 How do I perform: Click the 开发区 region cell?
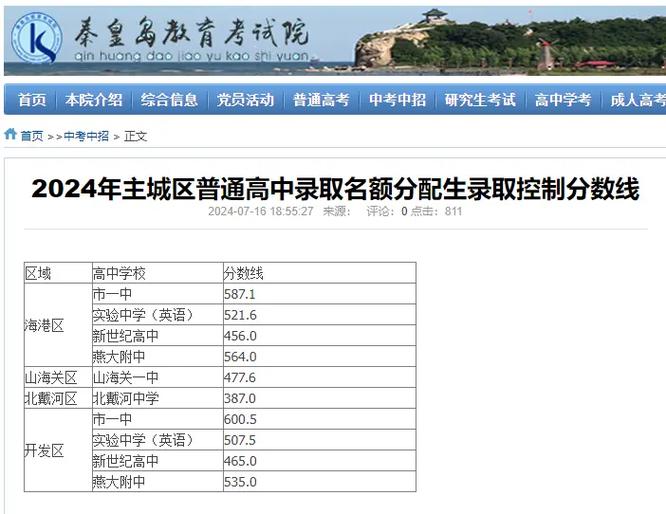pos(58,450)
